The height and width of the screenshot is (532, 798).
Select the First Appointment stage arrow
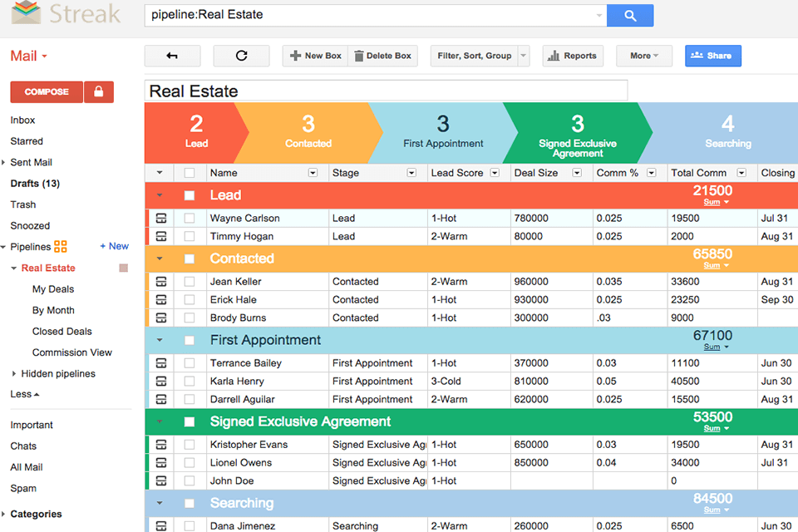coord(443,133)
